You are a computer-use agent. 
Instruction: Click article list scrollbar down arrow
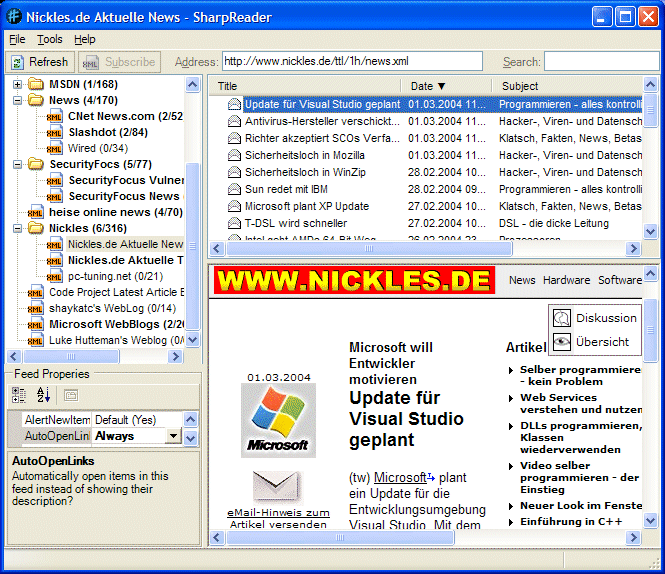point(650,231)
